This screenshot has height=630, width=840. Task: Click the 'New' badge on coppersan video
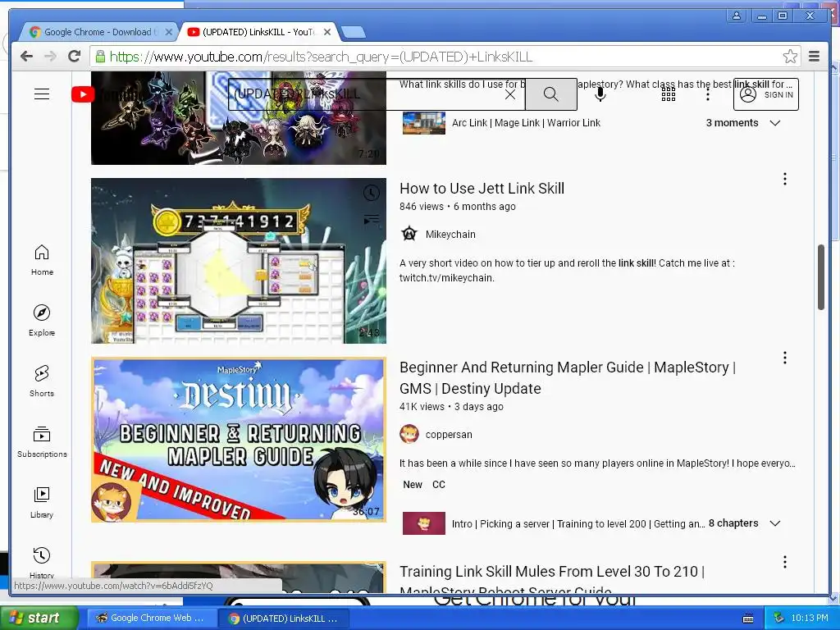click(413, 484)
